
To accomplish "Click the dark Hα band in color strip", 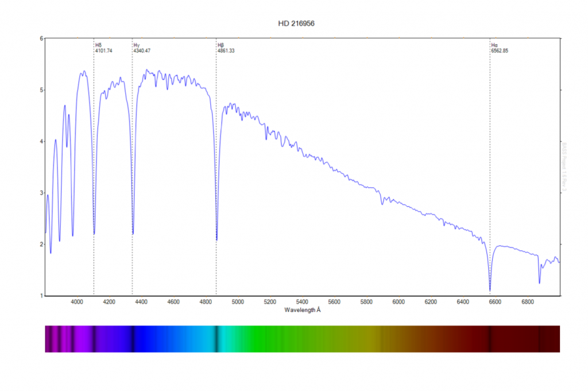I will [490, 339].
